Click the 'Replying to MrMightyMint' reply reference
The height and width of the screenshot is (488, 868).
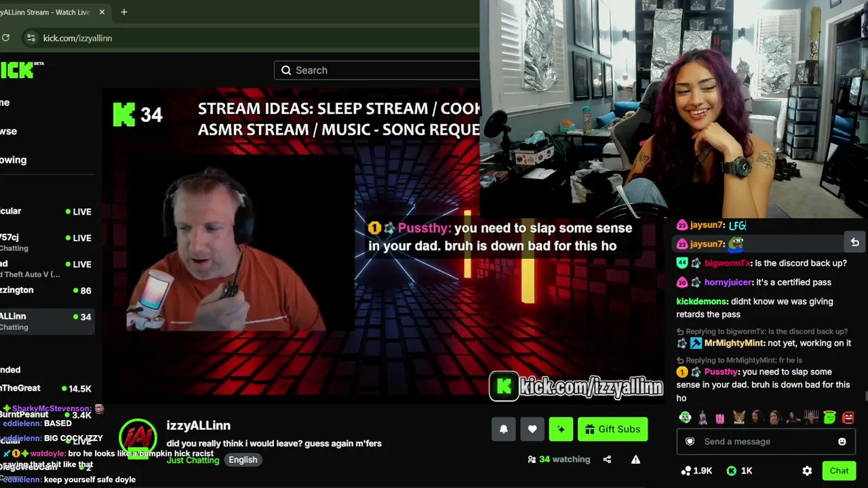tap(739, 361)
